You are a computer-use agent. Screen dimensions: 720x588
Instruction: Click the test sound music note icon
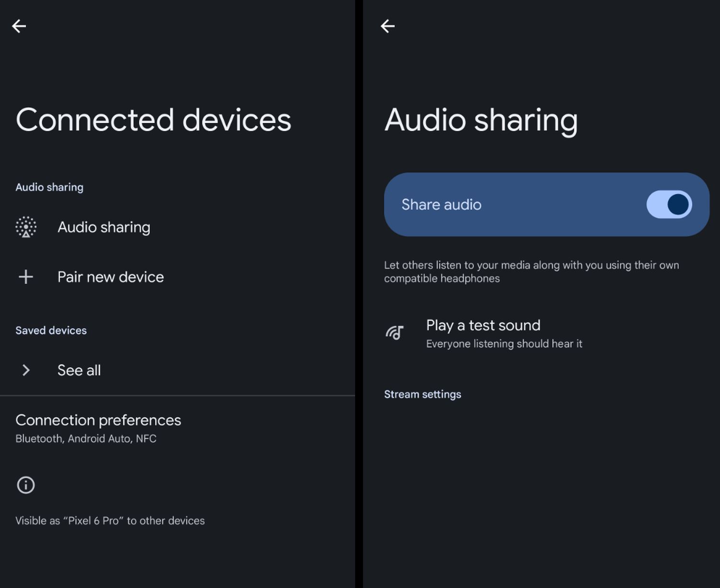coord(395,332)
